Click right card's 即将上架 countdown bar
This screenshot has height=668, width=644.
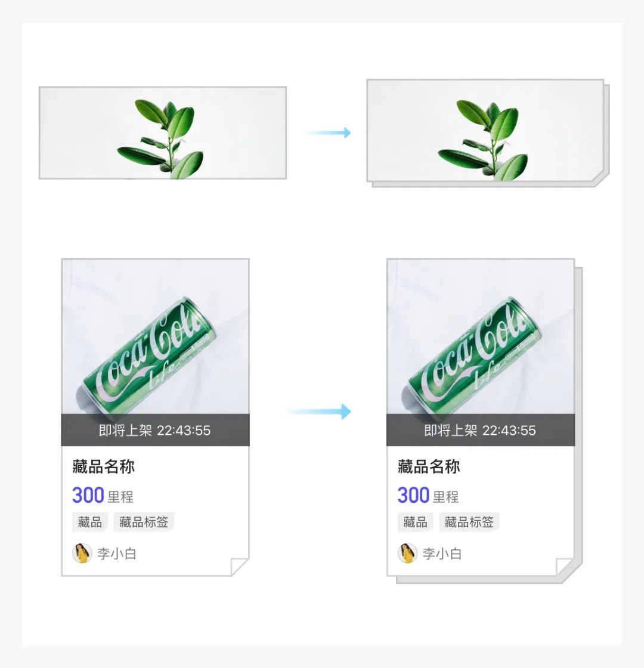tap(481, 430)
